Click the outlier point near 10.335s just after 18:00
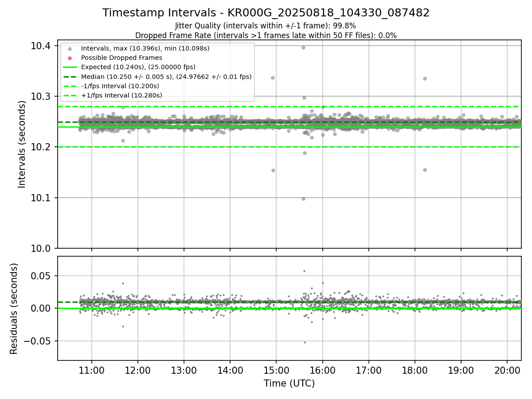This screenshot has height=399, width=532. 425,78
